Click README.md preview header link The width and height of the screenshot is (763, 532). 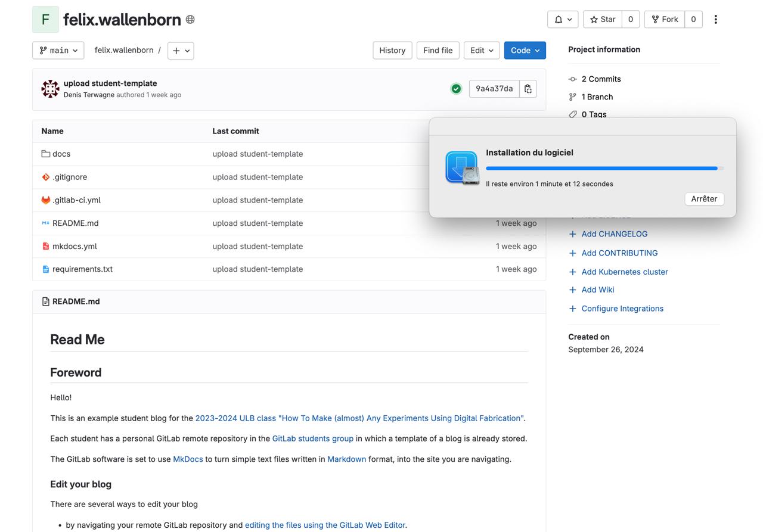76,301
